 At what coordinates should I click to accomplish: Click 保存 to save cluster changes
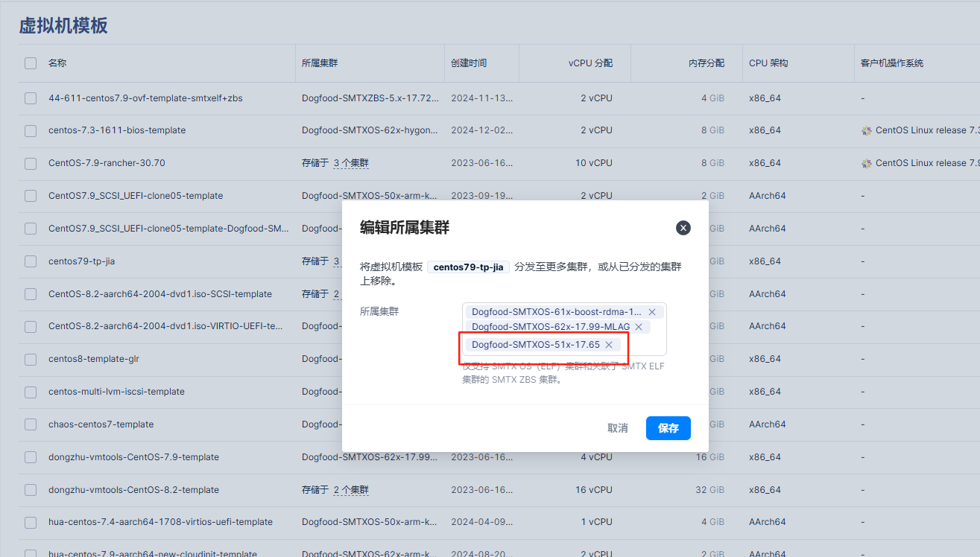(668, 428)
